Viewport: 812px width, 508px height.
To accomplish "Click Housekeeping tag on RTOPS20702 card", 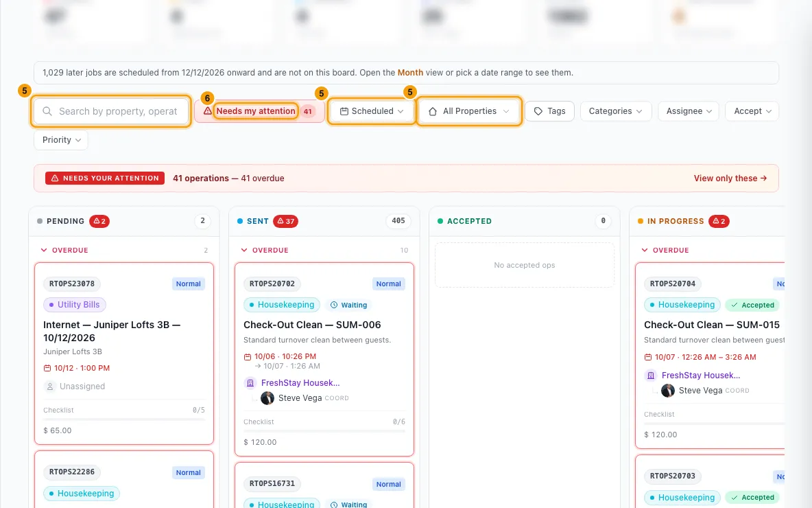I will 282,305.
